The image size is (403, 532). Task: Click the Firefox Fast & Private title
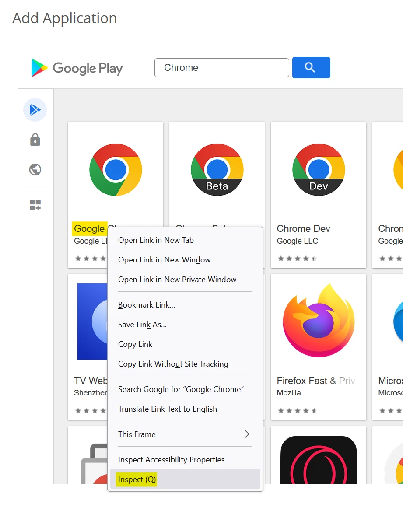point(316,381)
